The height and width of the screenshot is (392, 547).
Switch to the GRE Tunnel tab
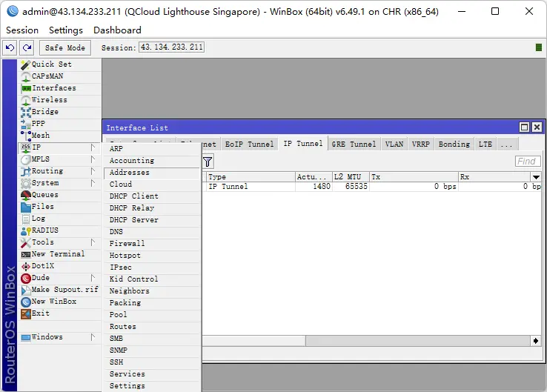[x=354, y=144]
